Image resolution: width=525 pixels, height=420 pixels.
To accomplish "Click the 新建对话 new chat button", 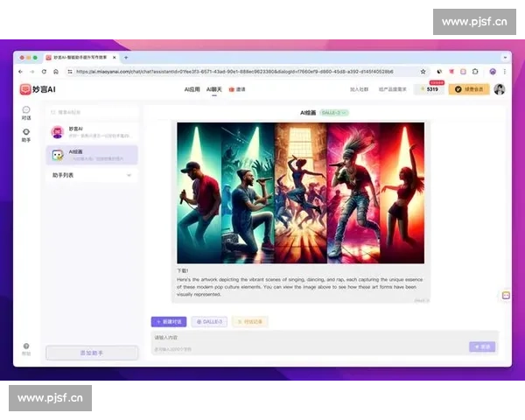I will [x=169, y=321].
